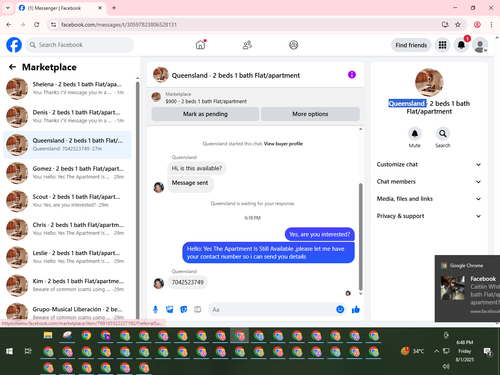Click the chat messages scrollbar
This screenshot has width=500, height=375.
pos(360,237)
